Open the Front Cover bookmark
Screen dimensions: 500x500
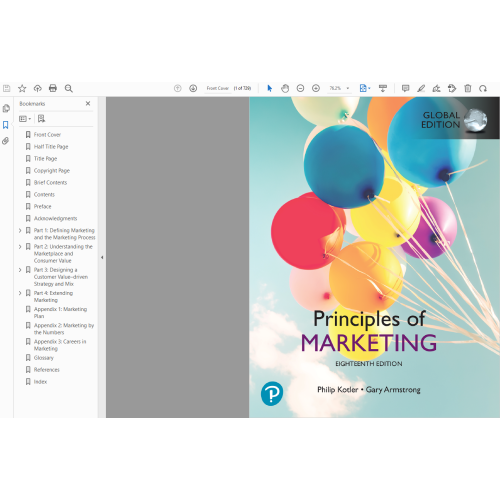(x=47, y=135)
